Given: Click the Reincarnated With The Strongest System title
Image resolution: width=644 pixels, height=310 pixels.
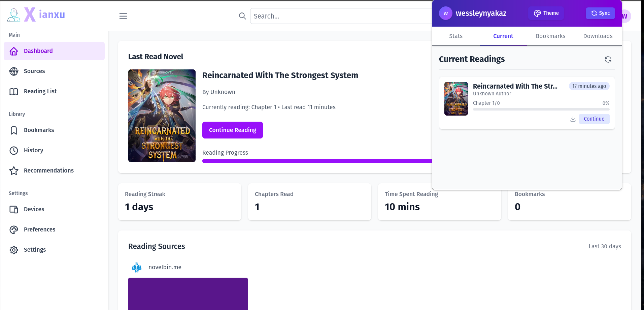Looking at the screenshot, I should [280, 75].
